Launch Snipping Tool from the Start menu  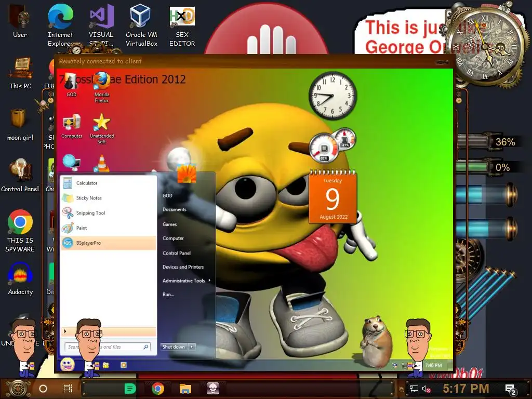(109, 212)
